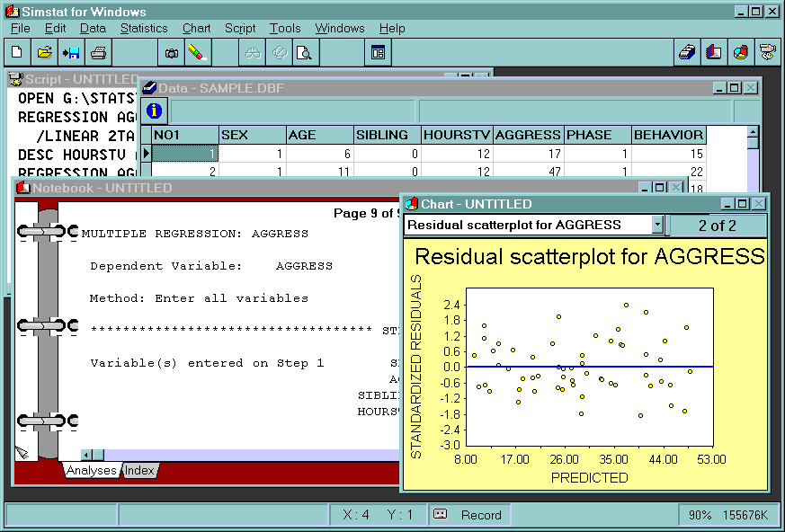785x532 pixels.
Task: Select the Analyses tab in Notebook
Action: click(x=91, y=471)
